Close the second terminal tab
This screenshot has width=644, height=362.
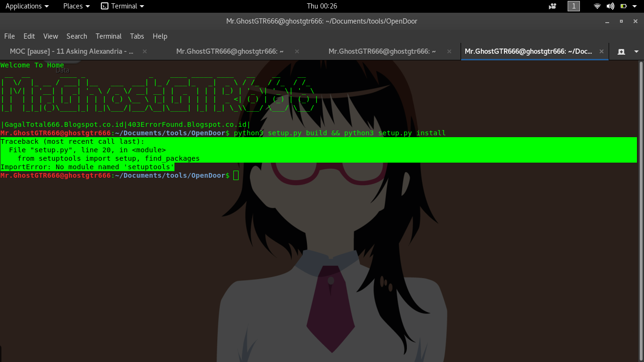click(297, 51)
